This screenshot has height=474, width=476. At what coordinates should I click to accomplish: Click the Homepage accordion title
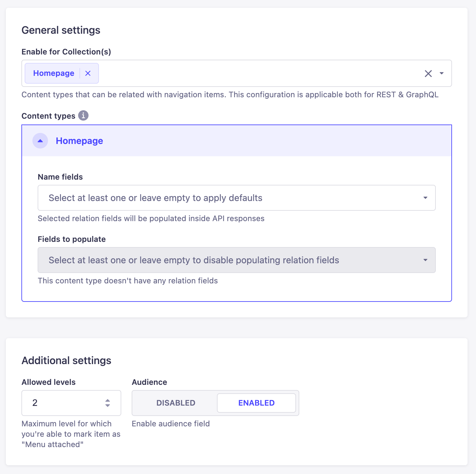pyautogui.click(x=79, y=141)
